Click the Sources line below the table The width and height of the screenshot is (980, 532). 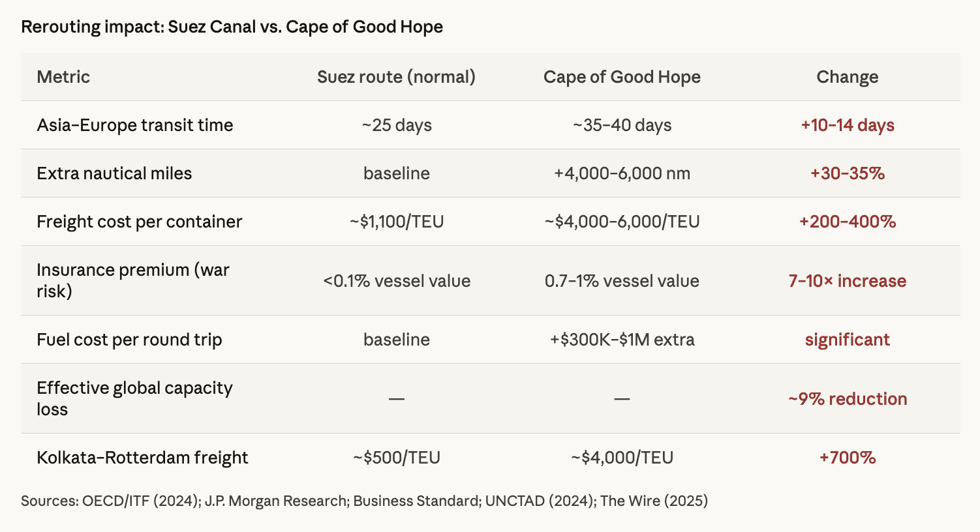pyautogui.click(x=364, y=501)
